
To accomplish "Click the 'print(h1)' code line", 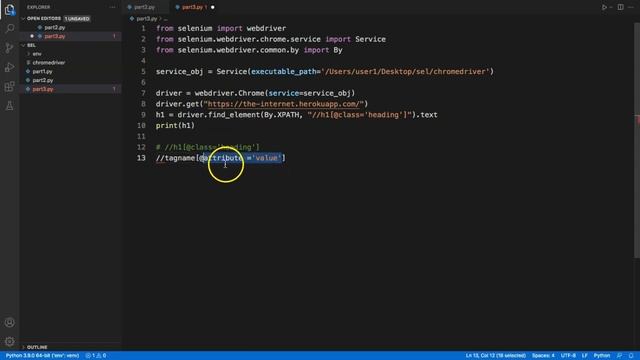I will [175, 126].
